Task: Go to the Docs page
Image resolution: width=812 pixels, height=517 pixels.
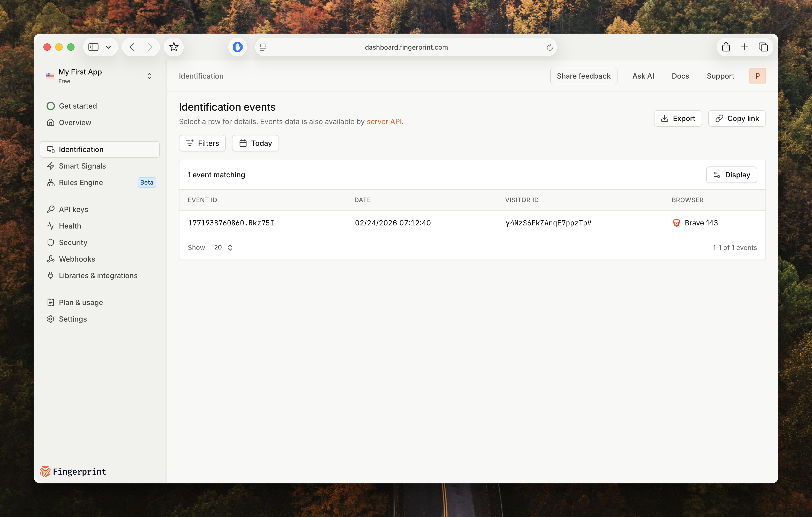Action: pyautogui.click(x=680, y=76)
